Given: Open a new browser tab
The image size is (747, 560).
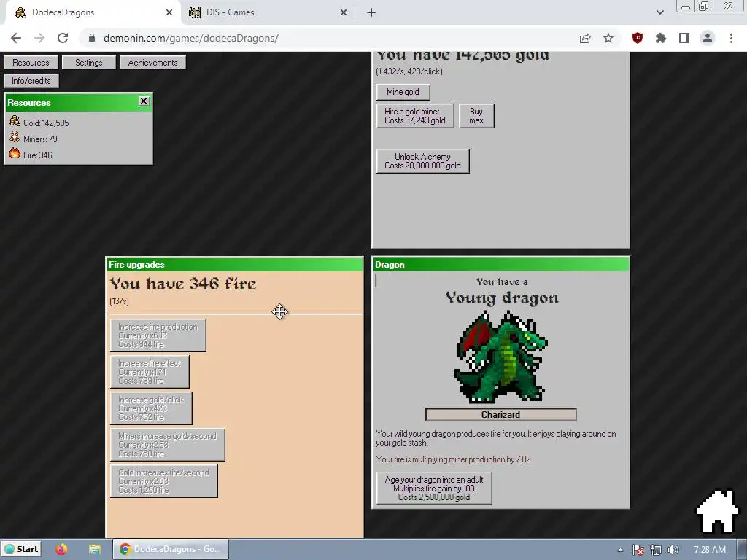Looking at the screenshot, I should click(x=371, y=12).
